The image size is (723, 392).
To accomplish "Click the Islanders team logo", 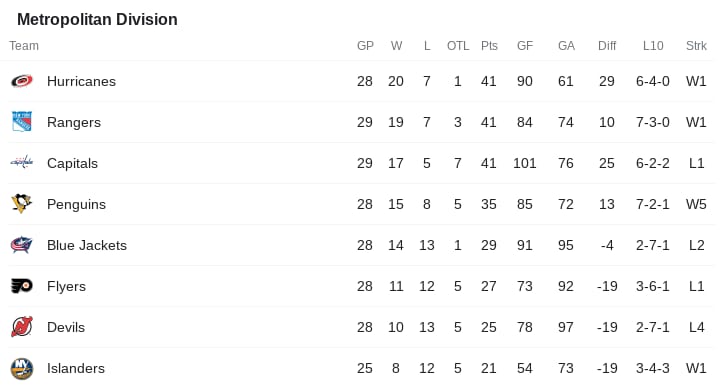I will [x=22, y=368].
